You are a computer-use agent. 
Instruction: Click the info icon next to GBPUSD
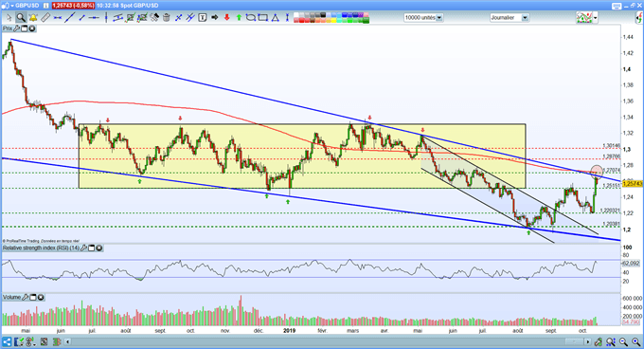(46, 6)
